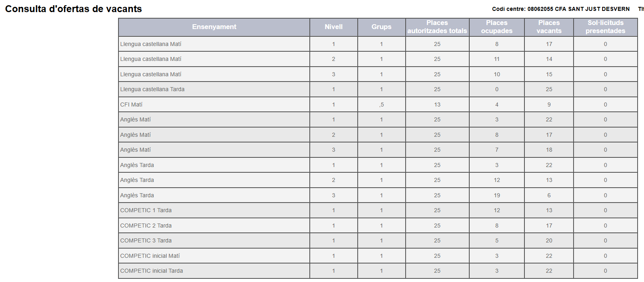This screenshot has height=282, width=644.
Task: Click the Nivell column header
Action: coord(333,27)
